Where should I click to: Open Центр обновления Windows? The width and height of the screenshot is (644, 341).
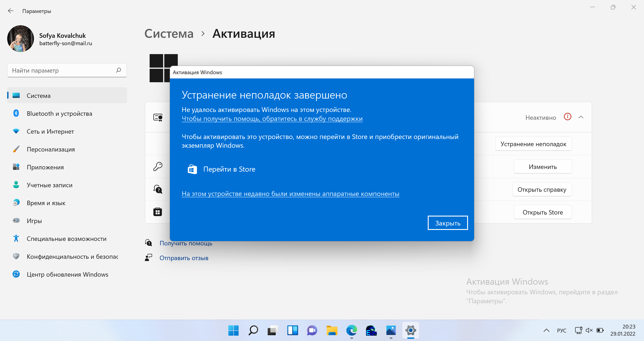(67, 274)
